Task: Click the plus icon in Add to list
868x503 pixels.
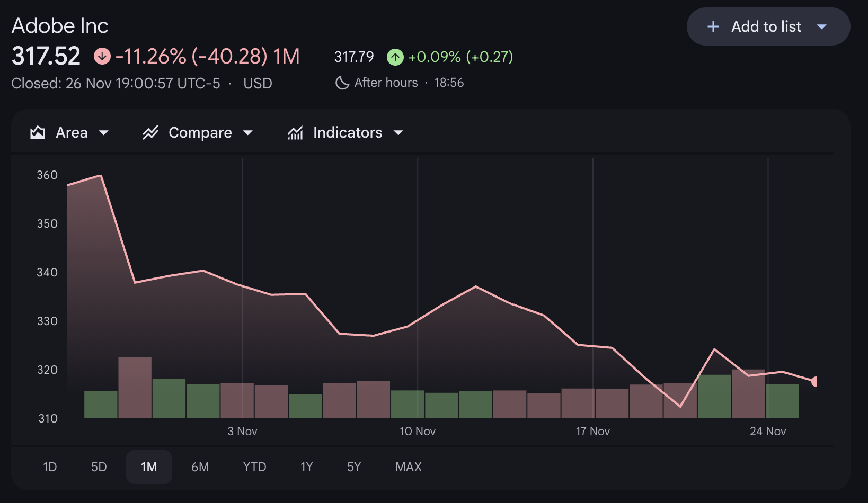Action: click(713, 26)
